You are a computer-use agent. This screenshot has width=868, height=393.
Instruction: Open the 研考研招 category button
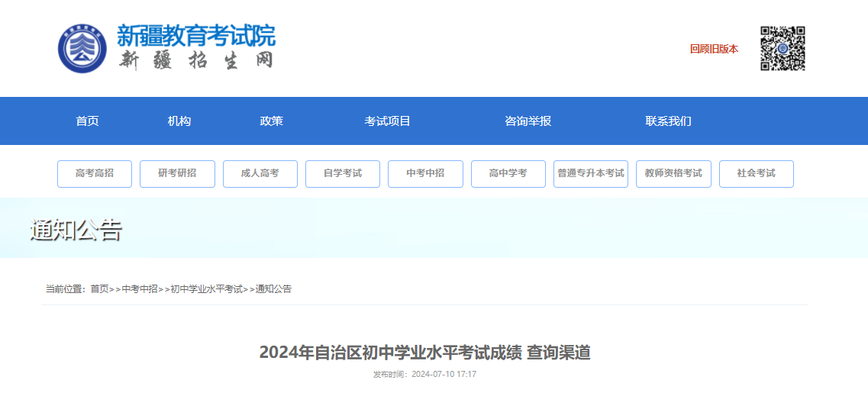point(177,174)
